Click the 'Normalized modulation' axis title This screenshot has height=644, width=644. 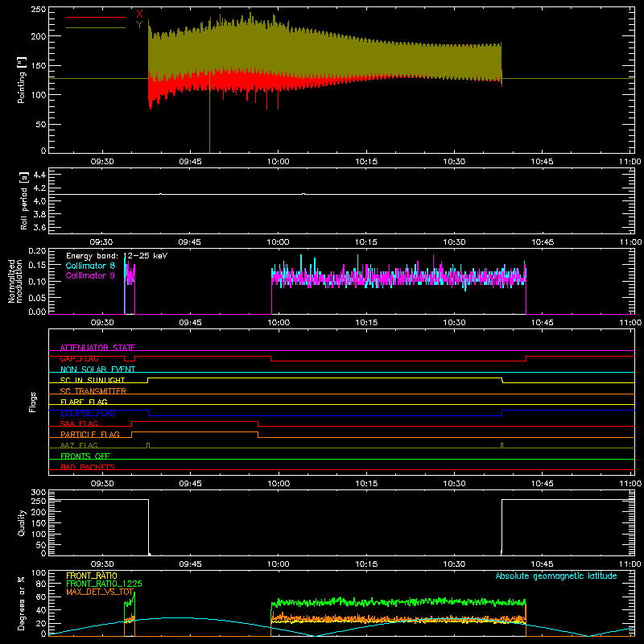click(15, 281)
